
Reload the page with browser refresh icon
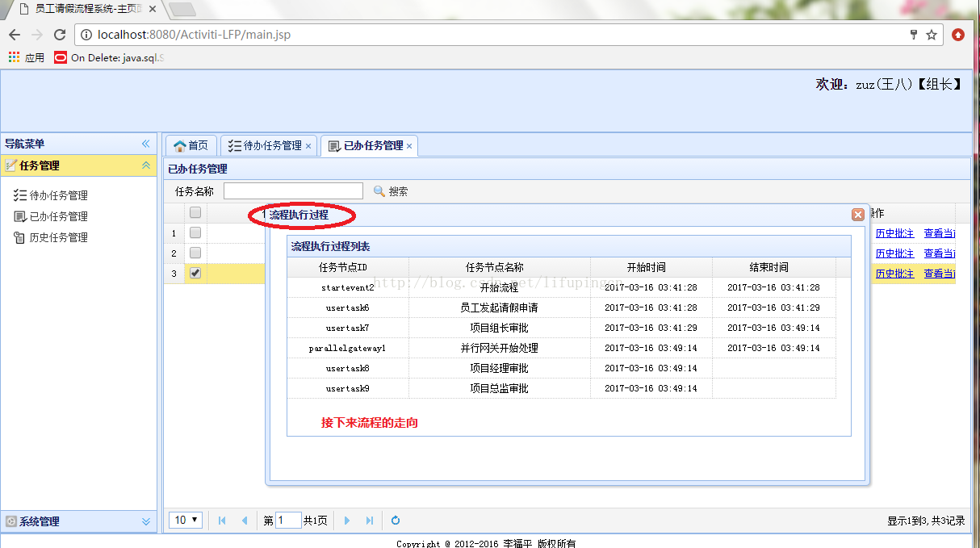pos(60,35)
